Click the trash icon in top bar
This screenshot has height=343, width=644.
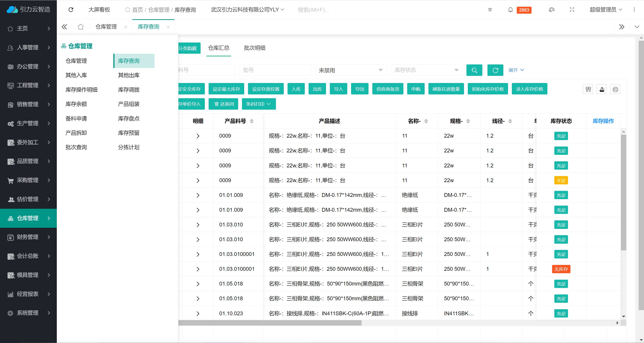click(490, 10)
